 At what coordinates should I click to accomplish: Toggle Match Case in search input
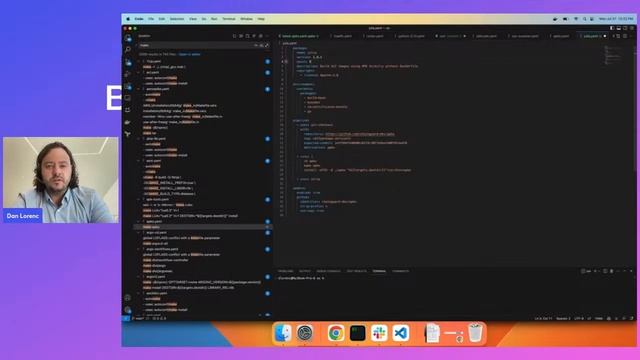pos(256,45)
